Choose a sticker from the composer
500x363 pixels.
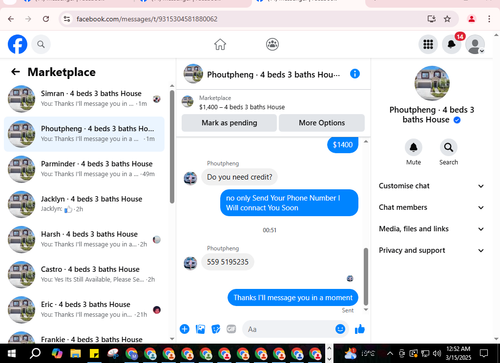point(216,329)
